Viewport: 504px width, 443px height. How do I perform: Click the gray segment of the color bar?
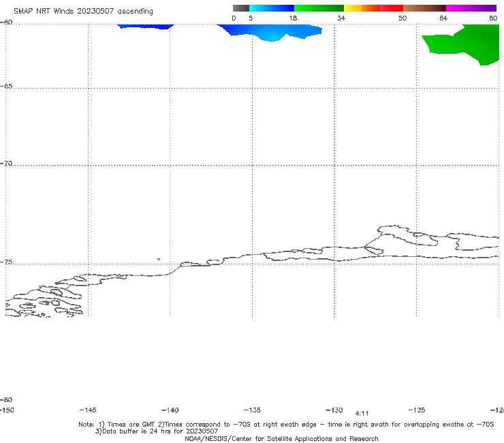241,8
